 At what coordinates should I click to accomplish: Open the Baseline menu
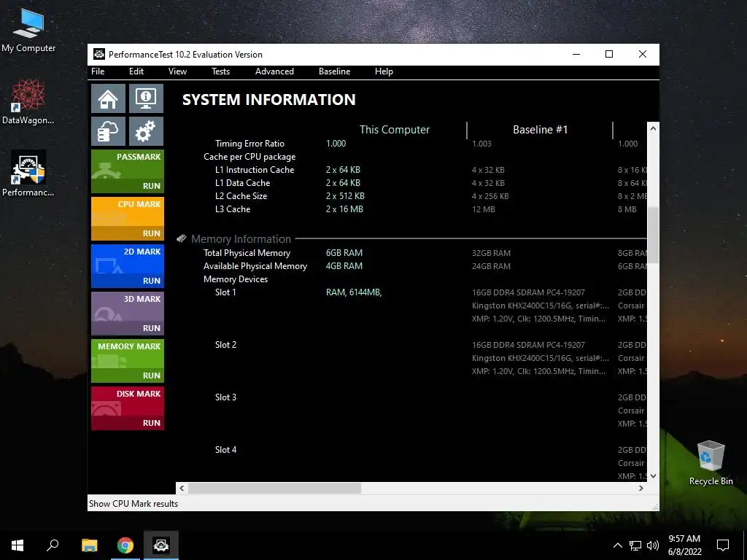[x=334, y=71]
